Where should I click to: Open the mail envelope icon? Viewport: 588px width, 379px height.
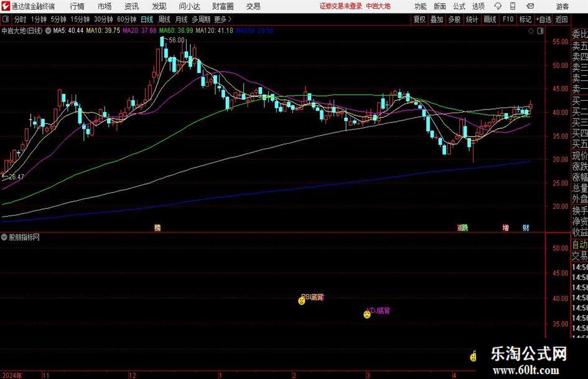point(530,6)
